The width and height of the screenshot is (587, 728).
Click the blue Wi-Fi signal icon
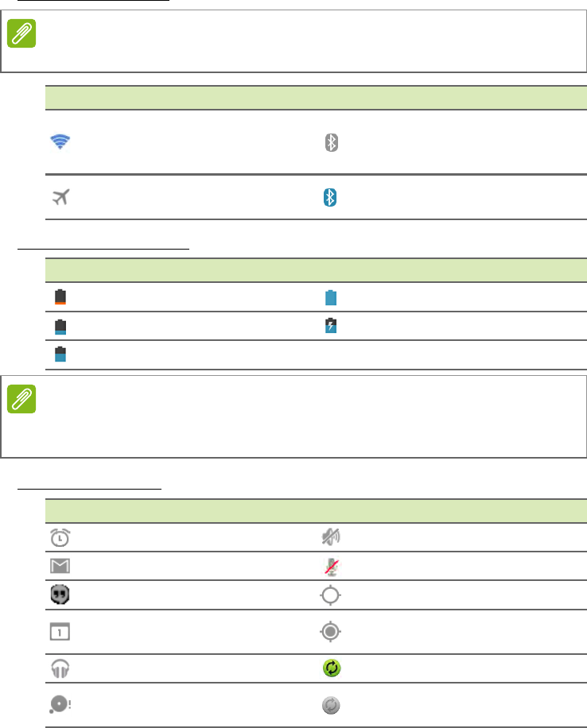tap(60, 142)
